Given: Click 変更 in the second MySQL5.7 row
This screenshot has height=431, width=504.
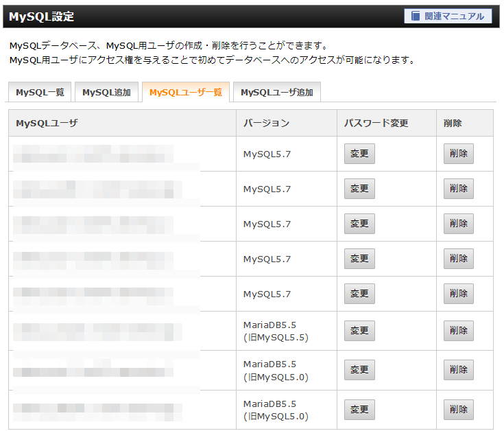Looking at the screenshot, I should [359, 189].
